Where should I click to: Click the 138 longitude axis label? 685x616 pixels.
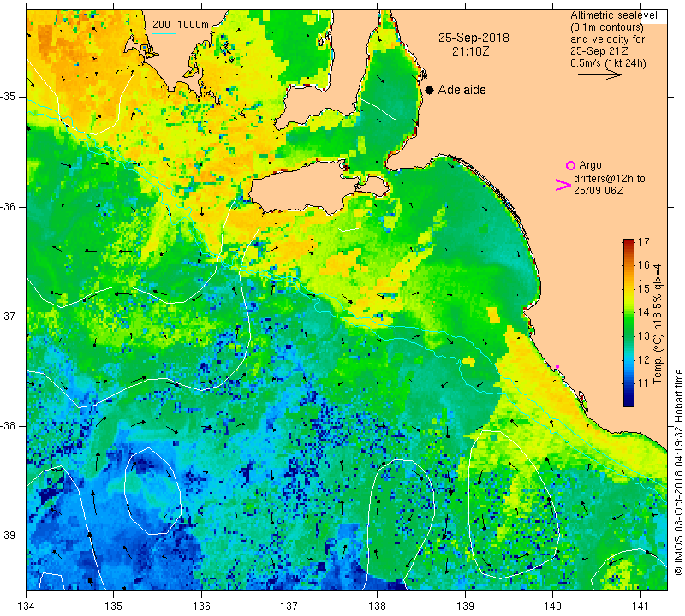coord(377,607)
